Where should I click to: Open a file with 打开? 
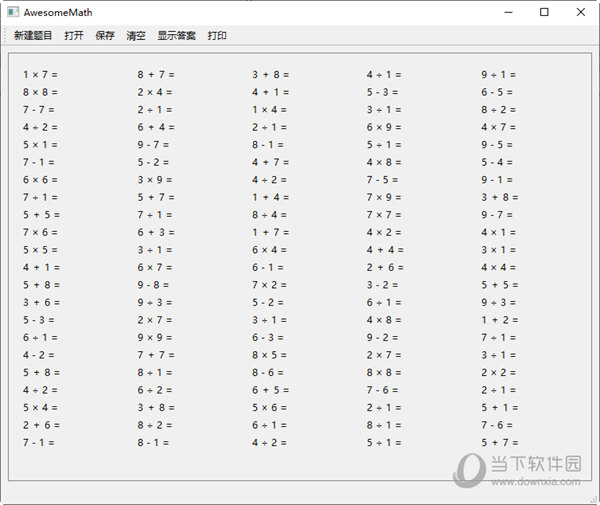coord(74,36)
